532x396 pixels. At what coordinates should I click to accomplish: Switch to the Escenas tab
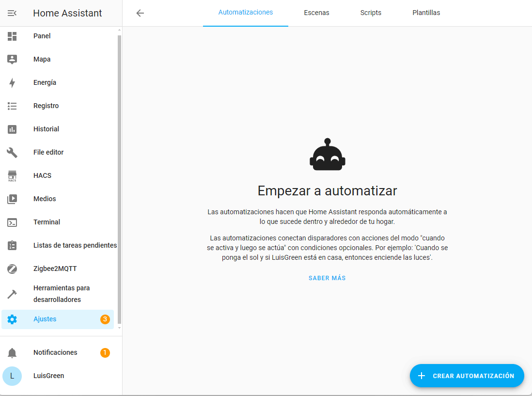(x=316, y=13)
